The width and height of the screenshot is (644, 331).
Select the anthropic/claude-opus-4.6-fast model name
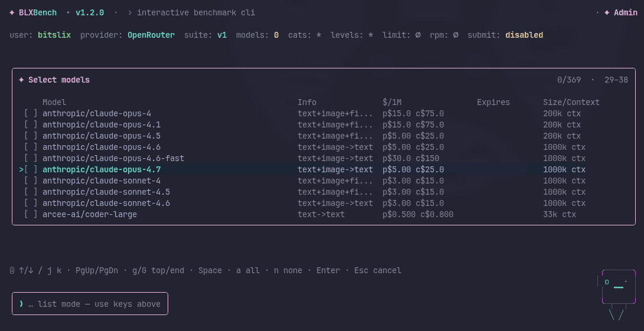[113, 159]
